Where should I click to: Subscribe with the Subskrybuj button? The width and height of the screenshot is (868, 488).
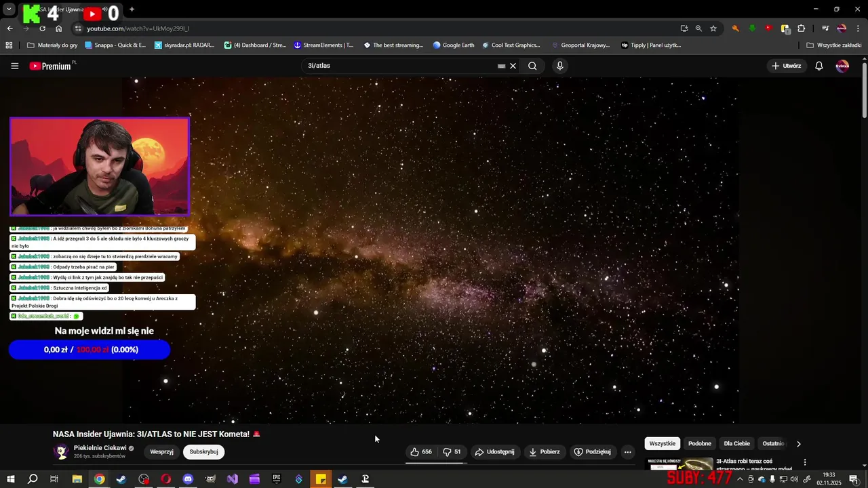(203, 451)
